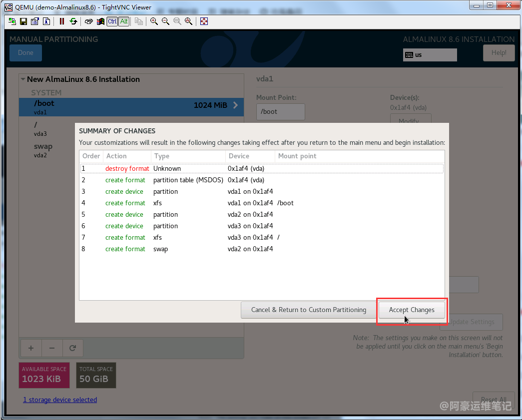Select the destroy format row
Viewport: 522px width, 420px height.
262,168
